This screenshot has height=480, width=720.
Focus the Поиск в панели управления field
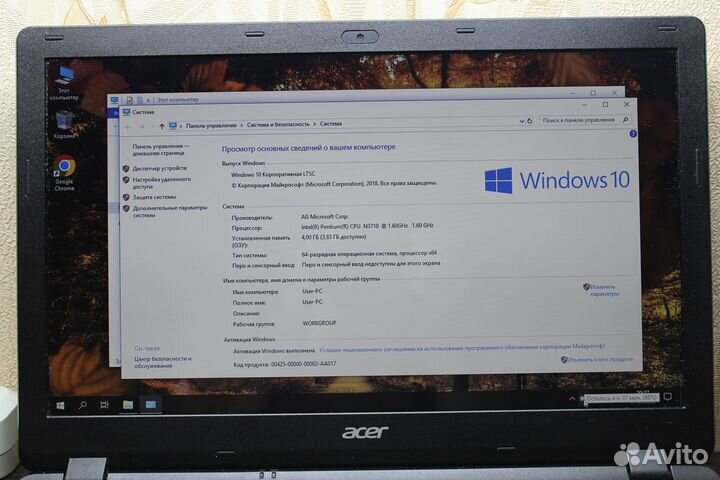point(585,120)
